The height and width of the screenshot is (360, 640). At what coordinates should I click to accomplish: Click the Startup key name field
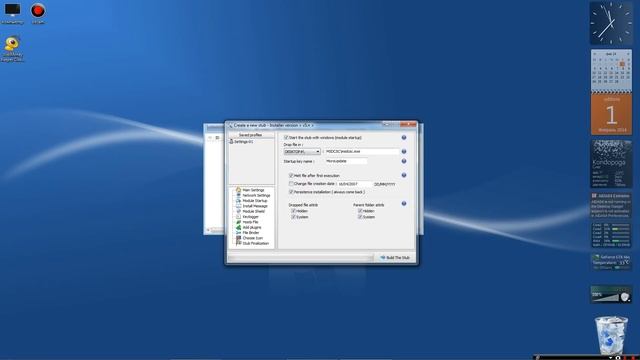point(346,161)
